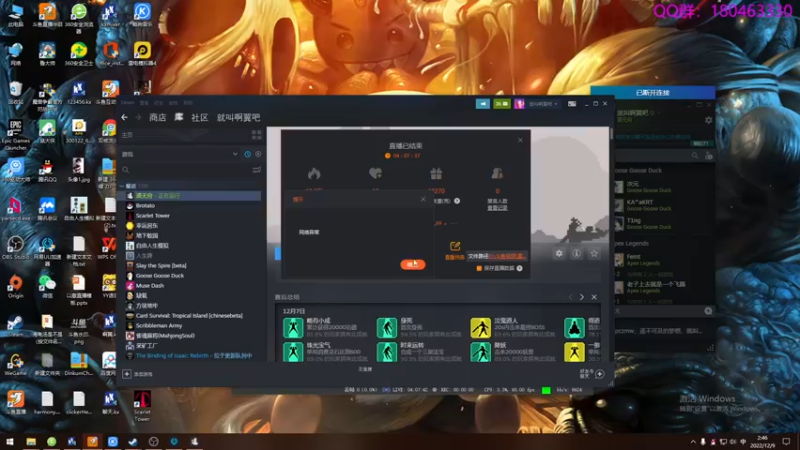This screenshot has width=800, height=450.
Task: Click the Windows Start button
Action: 10,441
